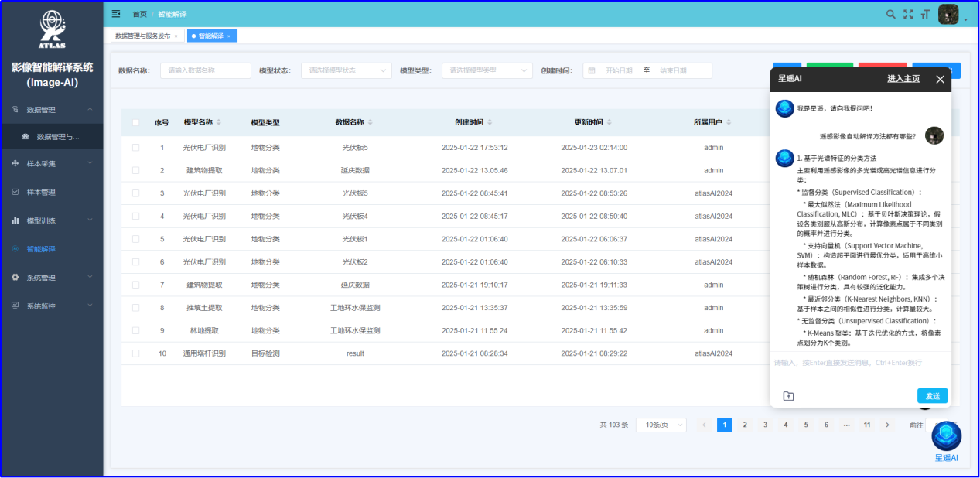Tick the checkbox for row 10 通用塔杆识别
This screenshot has width=980, height=478.
pos(136,353)
